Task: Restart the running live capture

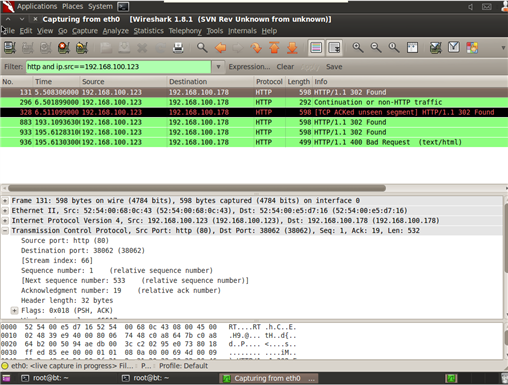Action: [x=82, y=48]
